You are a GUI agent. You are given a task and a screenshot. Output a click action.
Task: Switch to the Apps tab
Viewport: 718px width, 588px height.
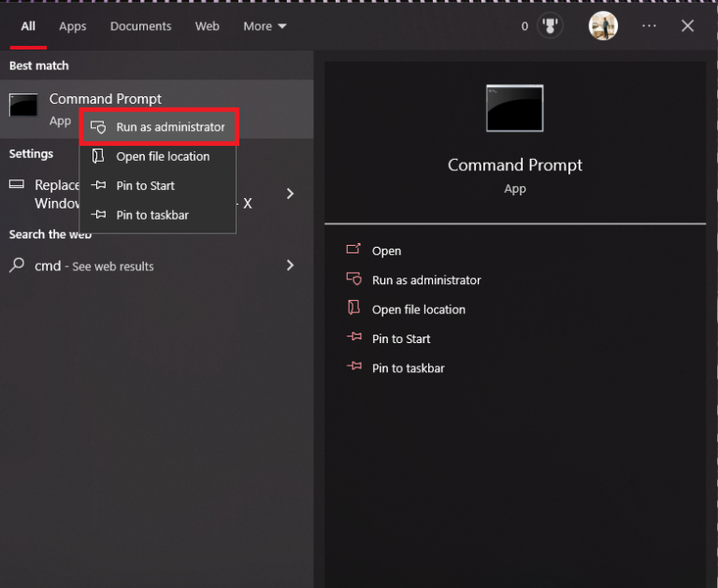(73, 26)
